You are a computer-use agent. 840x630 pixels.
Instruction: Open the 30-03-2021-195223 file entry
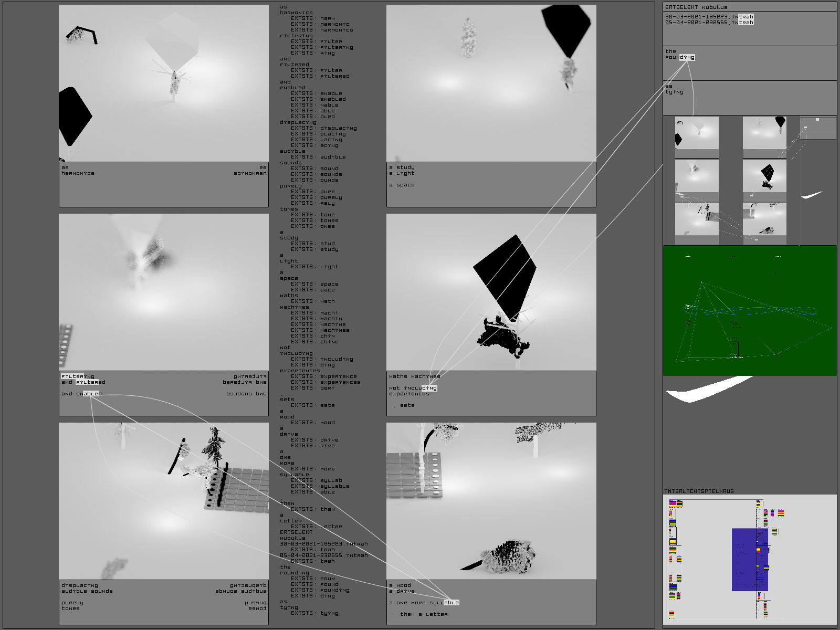coord(709,17)
